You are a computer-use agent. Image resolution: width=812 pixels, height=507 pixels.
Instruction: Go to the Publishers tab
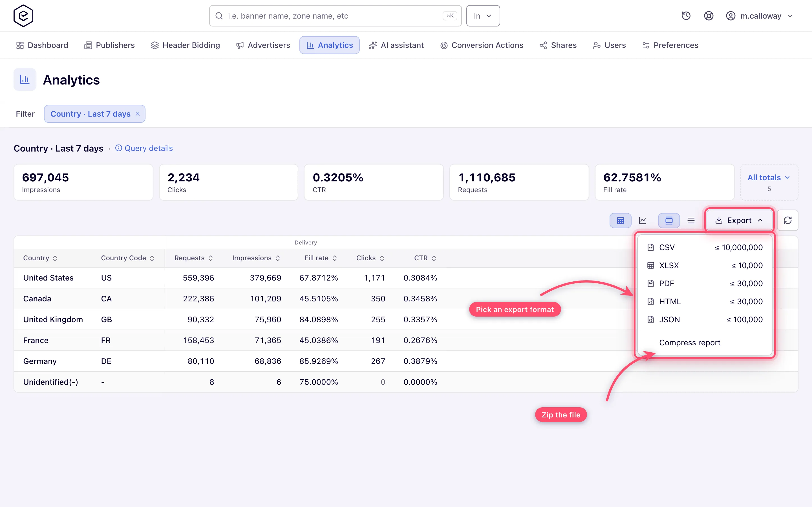(x=109, y=45)
